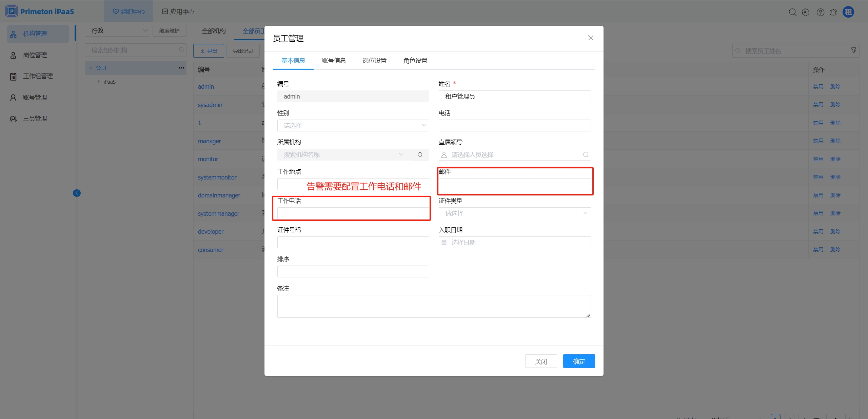Click the global search magnifier icon

pyautogui.click(x=792, y=12)
